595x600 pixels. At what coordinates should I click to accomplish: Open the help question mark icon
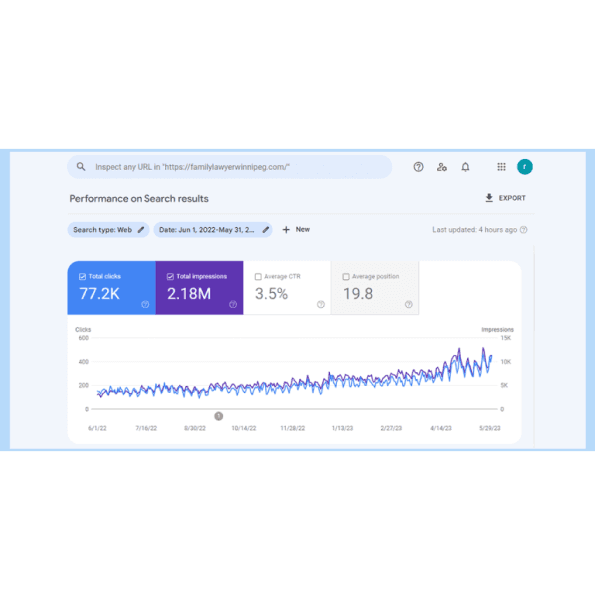click(x=418, y=167)
